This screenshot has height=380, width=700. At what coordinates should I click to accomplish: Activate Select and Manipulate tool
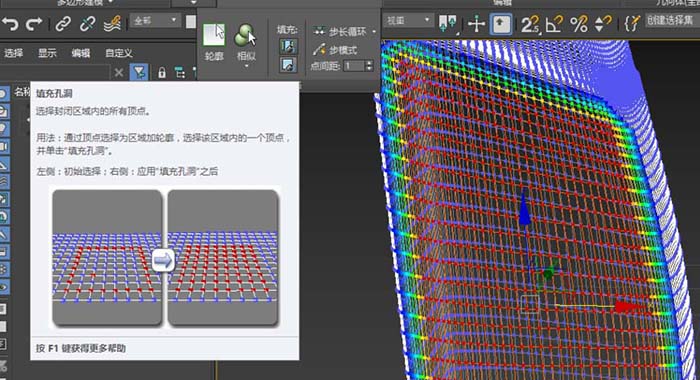point(476,23)
